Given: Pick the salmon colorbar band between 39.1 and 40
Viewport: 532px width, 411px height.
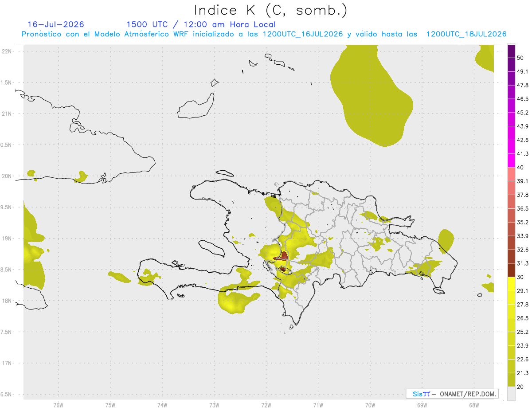Looking at the screenshot, I should click(511, 174).
